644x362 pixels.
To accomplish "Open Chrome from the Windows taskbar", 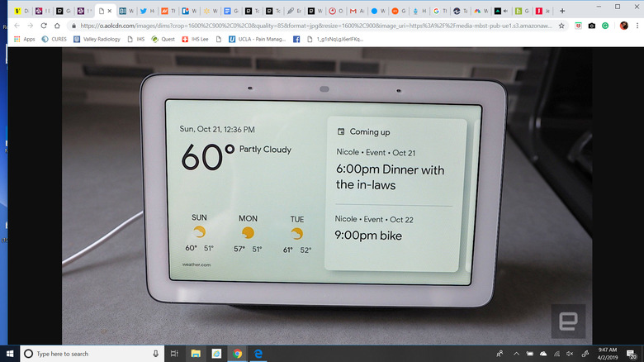I will (236, 353).
